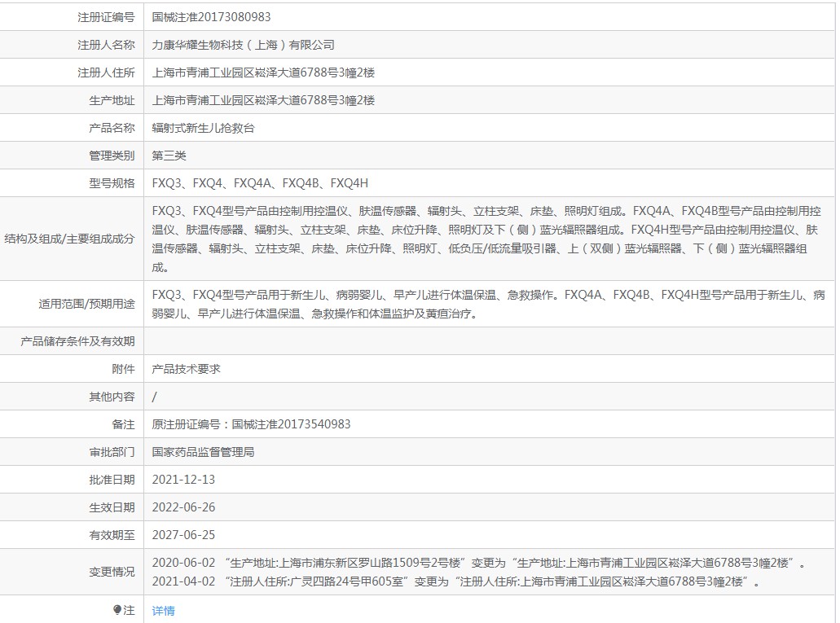The height and width of the screenshot is (623, 840).
Task: Select product name 辐射式新生儿抢救台
Action: 203,128
